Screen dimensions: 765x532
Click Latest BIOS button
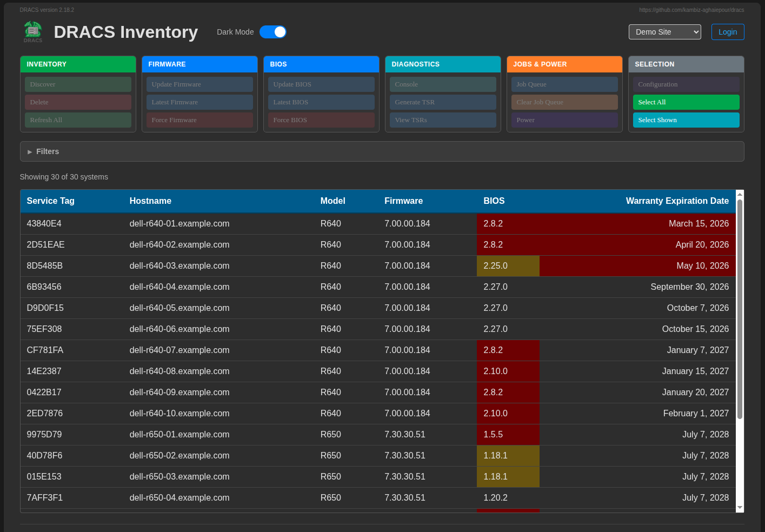click(321, 102)
